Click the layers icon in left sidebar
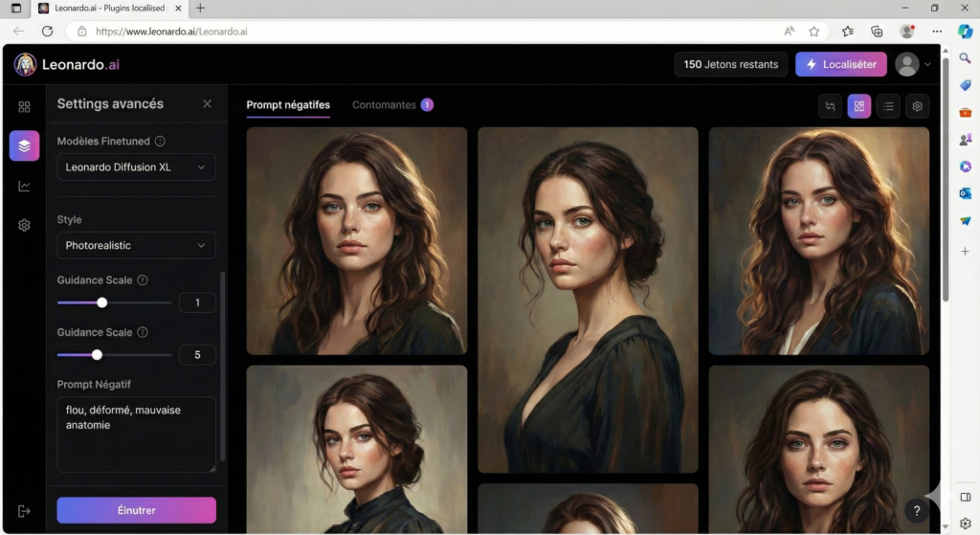Image resolution: width=980 pixels, height=535 pixels. (24, 145)
